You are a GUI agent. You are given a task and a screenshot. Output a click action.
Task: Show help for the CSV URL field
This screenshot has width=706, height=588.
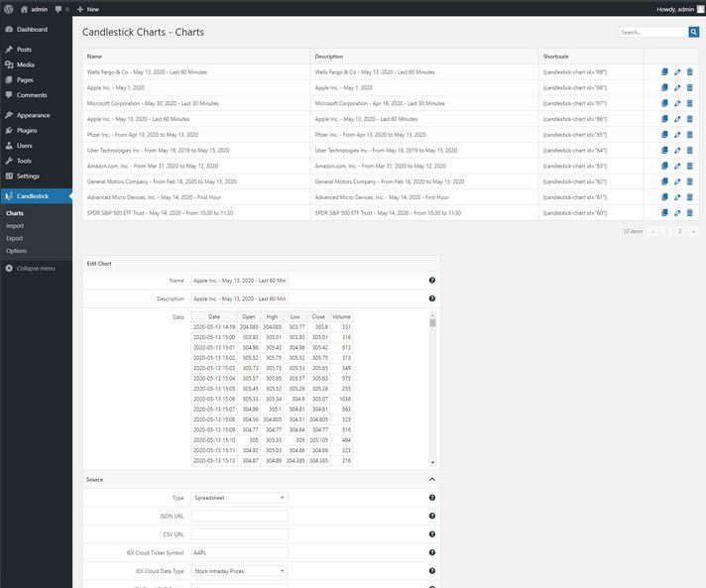431,534
